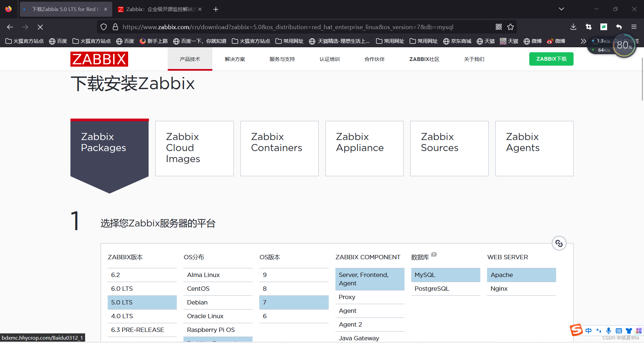The image size is (644, 343).
Task: Go back to the previous page
Action: tap(10, 27)
